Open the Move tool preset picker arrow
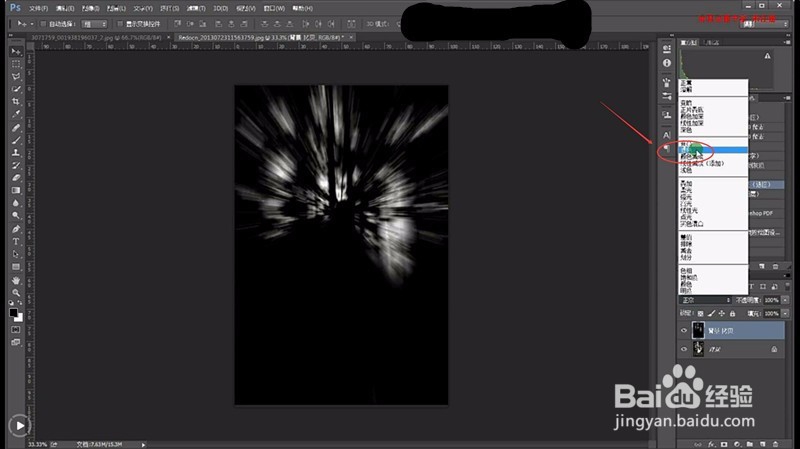The width and height of the screenshot is (800, 449). (x=32, y=24)
